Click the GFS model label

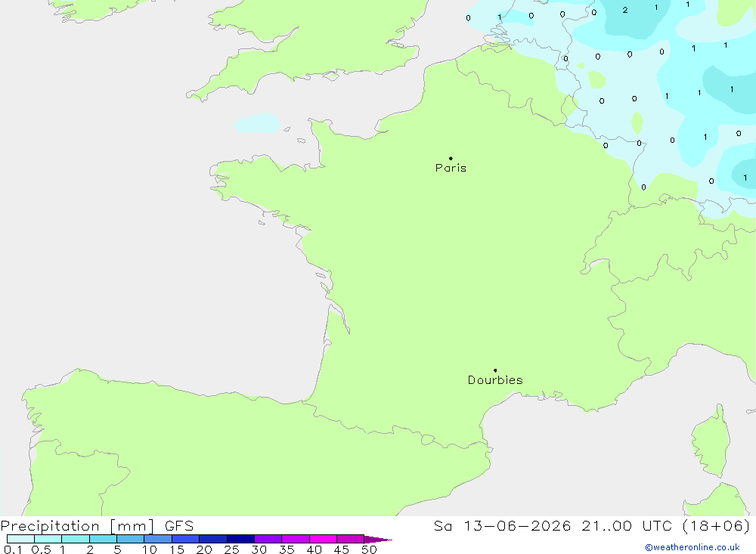click(179, 526)
